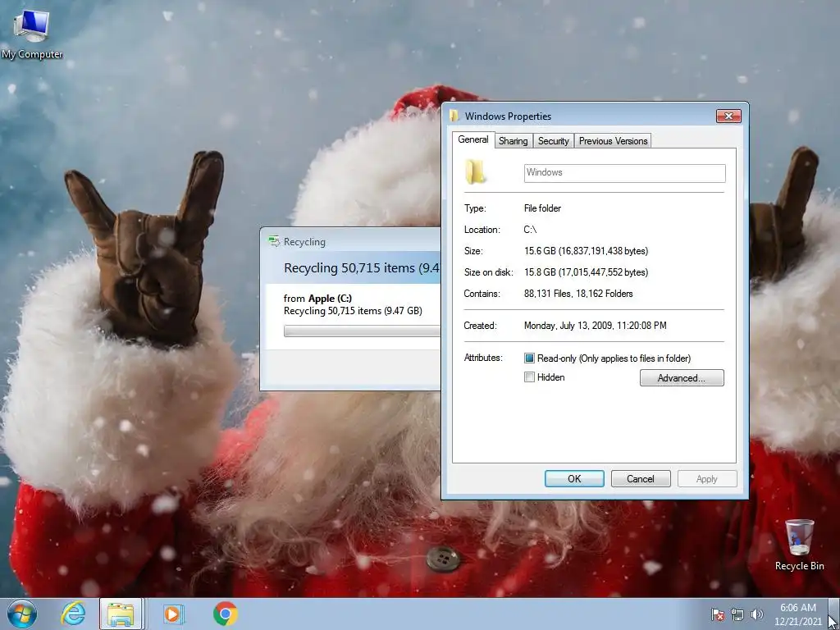840x630 pixels.
Task: Click the Recycling window title bar
Action: (x=351, y=242)
